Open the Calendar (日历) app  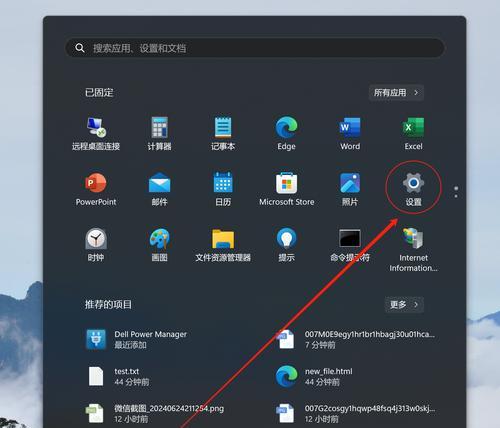point(223,189)
